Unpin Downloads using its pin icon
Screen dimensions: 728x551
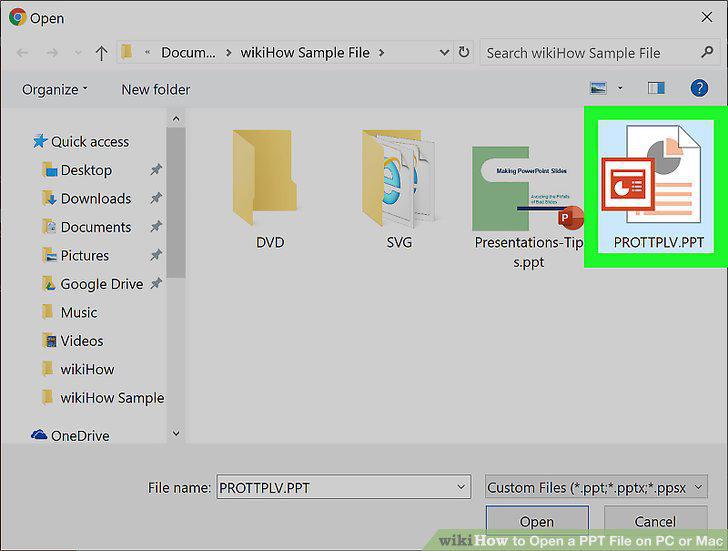point(156,198)
